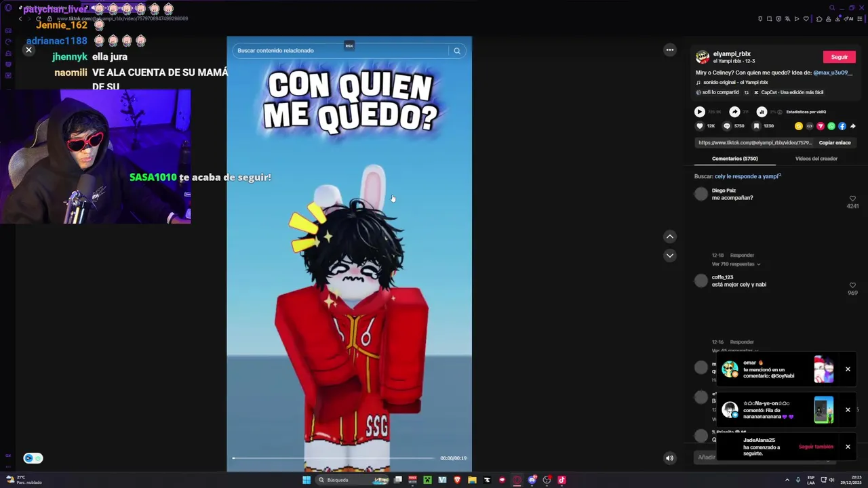The image size is (868, 488).
Task: Click the TikTok video URL field
Action: pos(754,143)
